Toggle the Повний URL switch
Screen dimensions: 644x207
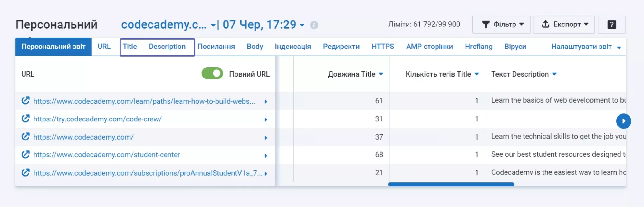point(212,74)
